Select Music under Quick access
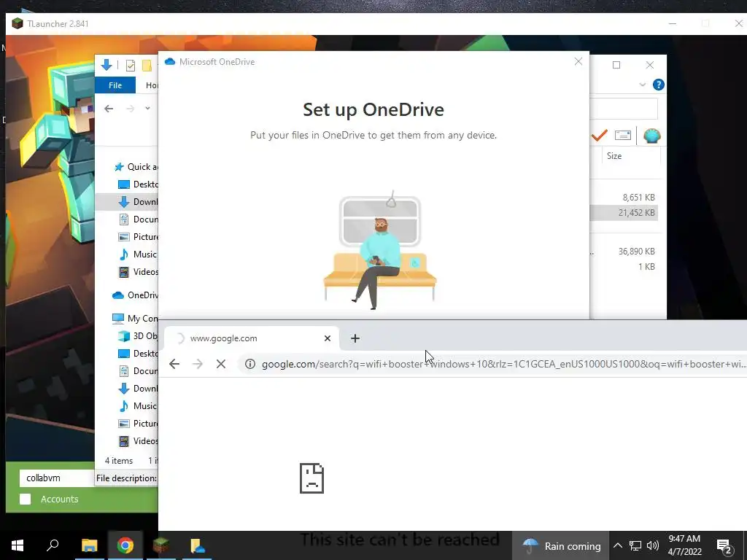 coord(138,254)
